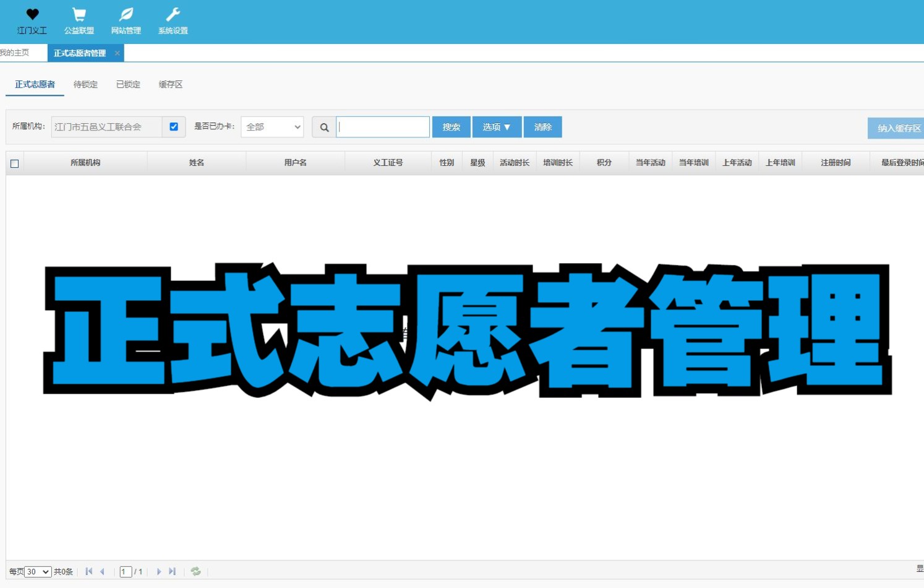Sort by 培训时长 column header
This screenshot has width=924, height=588.
pyautogui.click(x=558, y=163)
